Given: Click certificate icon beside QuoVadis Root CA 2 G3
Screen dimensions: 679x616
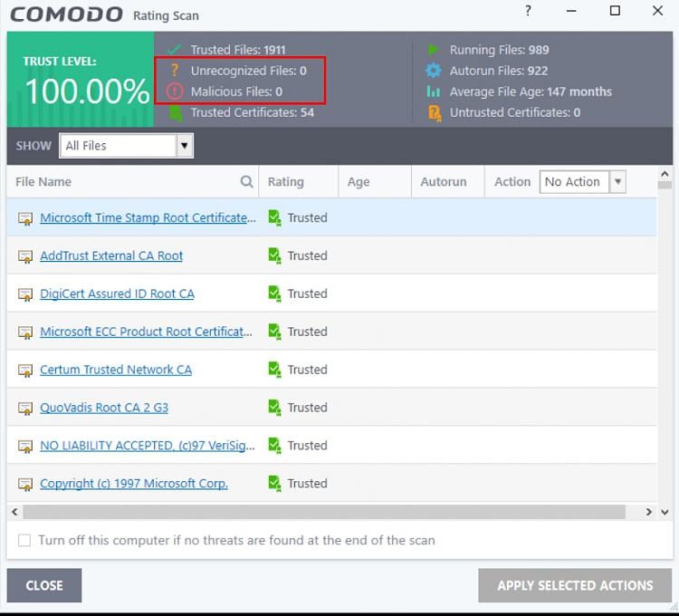Looking at the screenshot, I should (25, 408).
